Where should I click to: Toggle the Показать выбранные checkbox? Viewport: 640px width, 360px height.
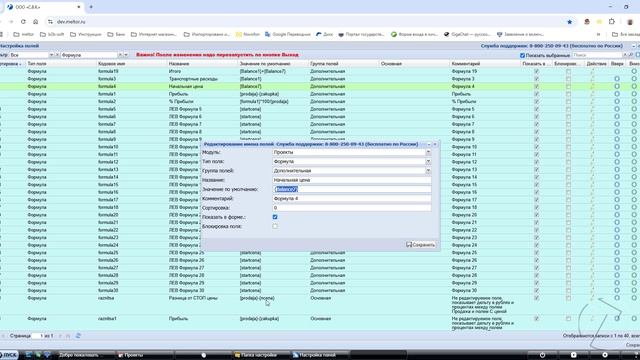click(522, 55)
